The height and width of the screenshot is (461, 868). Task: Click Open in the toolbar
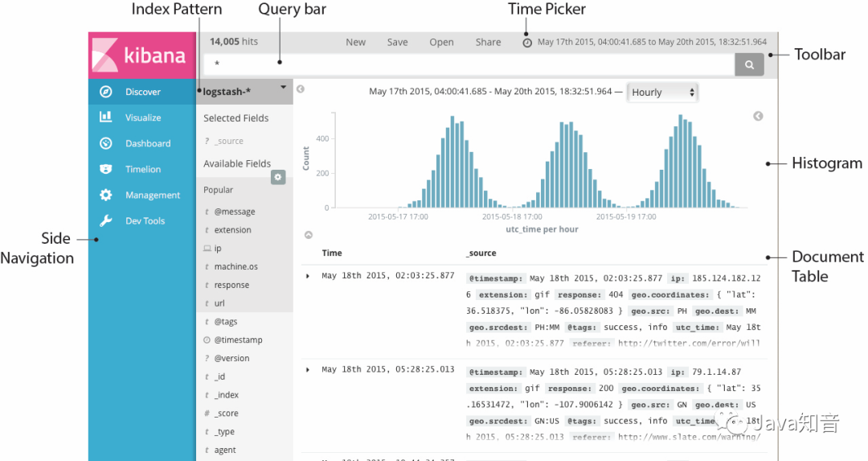click(x=441, y=42)
